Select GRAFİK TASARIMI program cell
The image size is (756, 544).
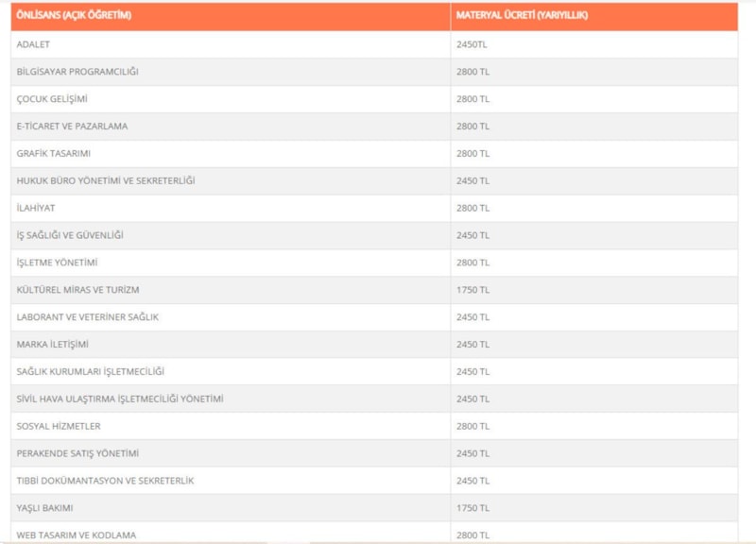[54, 153]
